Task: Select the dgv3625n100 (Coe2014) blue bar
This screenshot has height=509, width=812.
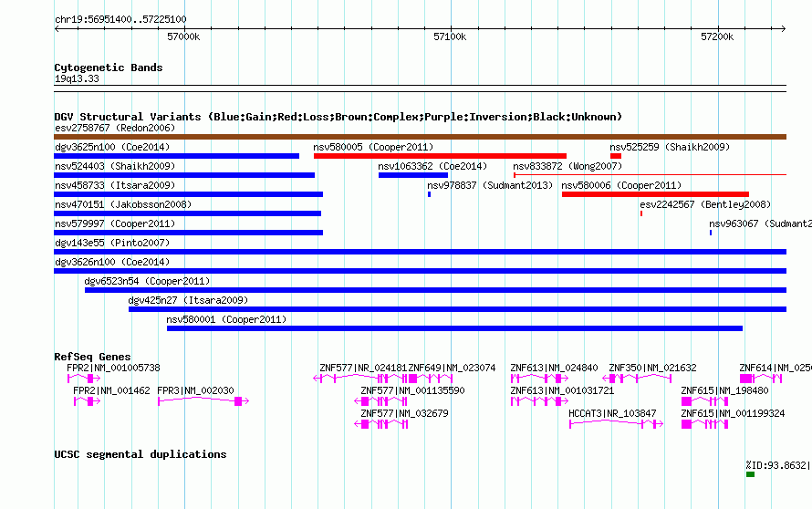Action: coord(177,156)
